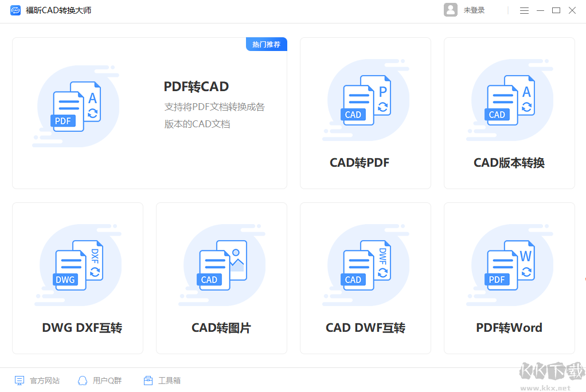Select the CAD转PDF converter
The height and width of the screenshot is (392, 586).
click(x=365, y=113)
